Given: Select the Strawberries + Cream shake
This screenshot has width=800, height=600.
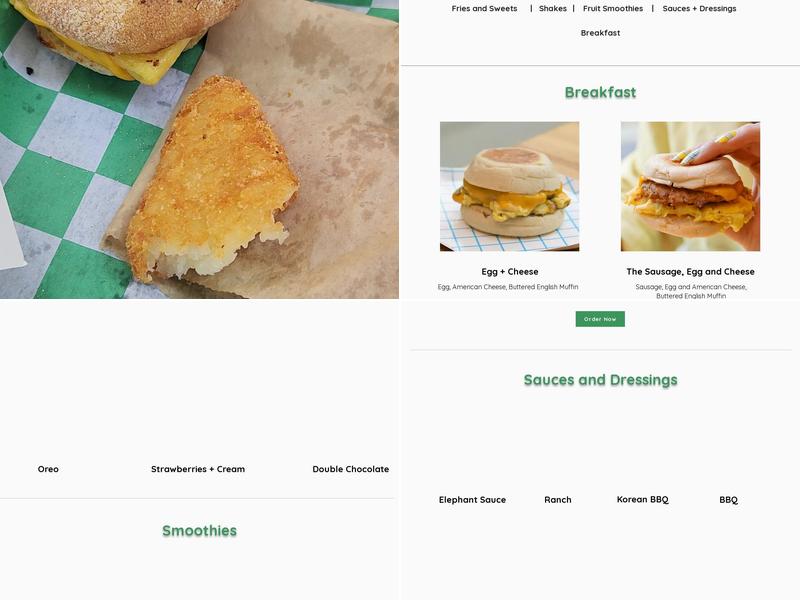Looking at the screenshot, I should coord(197,469).
